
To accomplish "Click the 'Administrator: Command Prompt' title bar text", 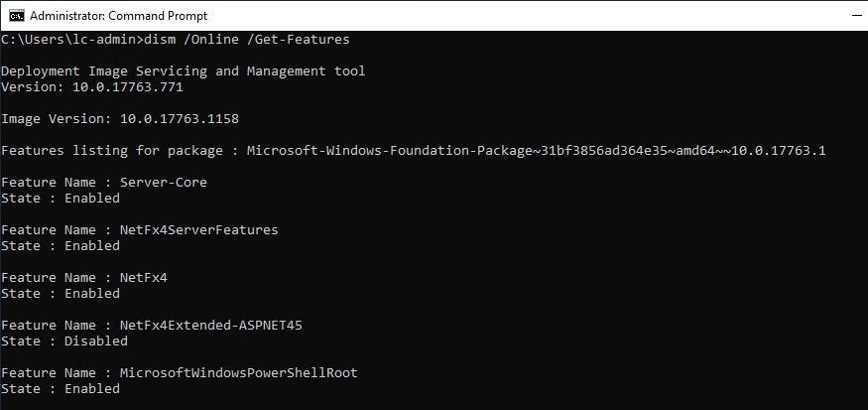I will pyautogui.click(x=118, y=16).
